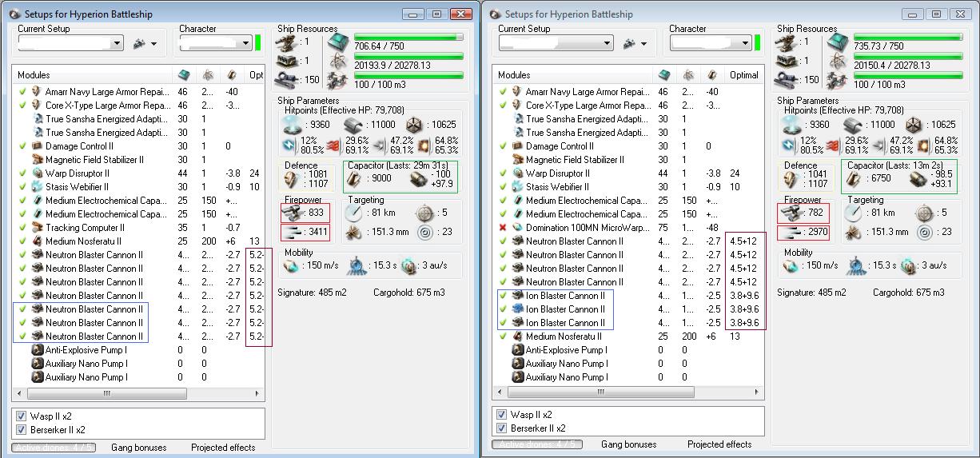Select Anti-Explosive Pump I rig in right window
Image resolution: width=980 pixels, height=458 pixels.
click(628, 350)
